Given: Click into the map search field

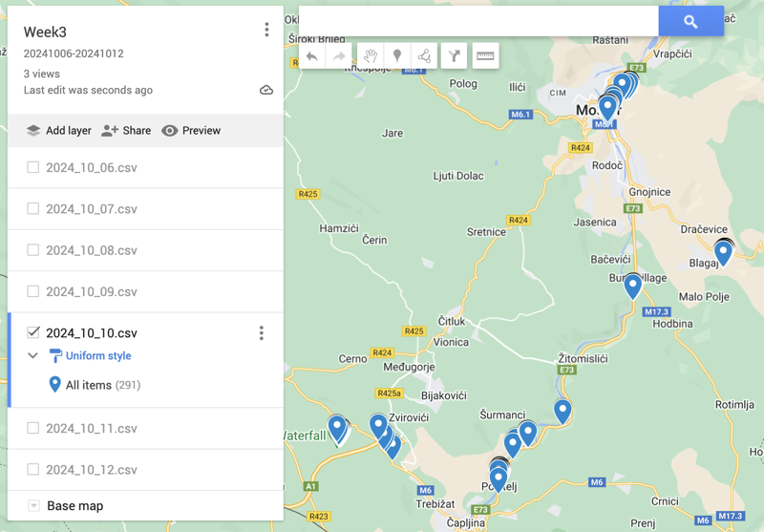Looking at the screenshot, I should (x=477, y=21).
